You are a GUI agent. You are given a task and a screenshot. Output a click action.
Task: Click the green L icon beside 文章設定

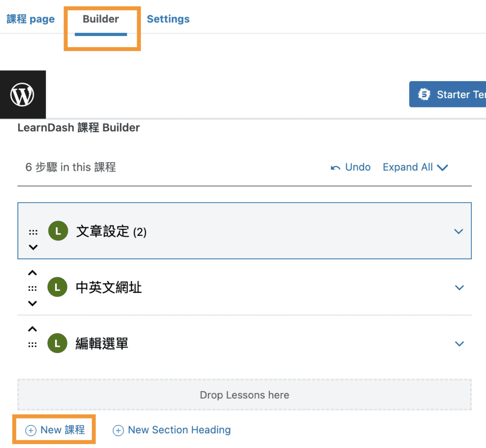click(x=57, y=231)
